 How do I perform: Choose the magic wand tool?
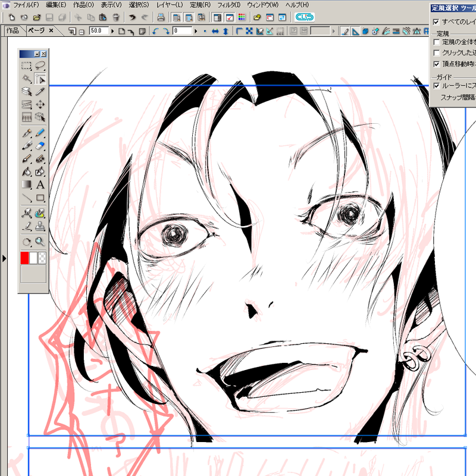point(26,79)
